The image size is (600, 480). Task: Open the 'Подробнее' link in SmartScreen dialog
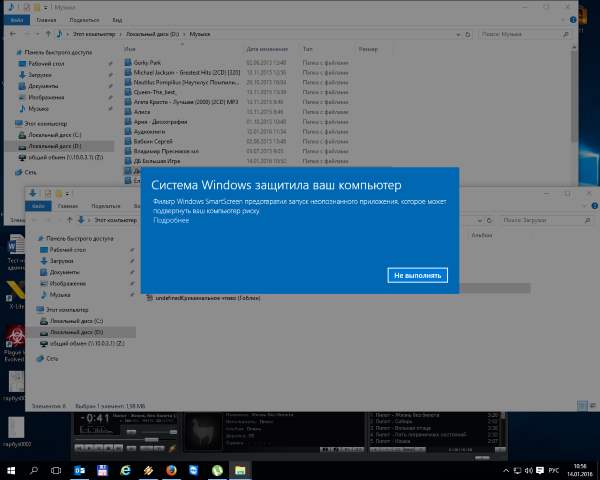point(171,220)
